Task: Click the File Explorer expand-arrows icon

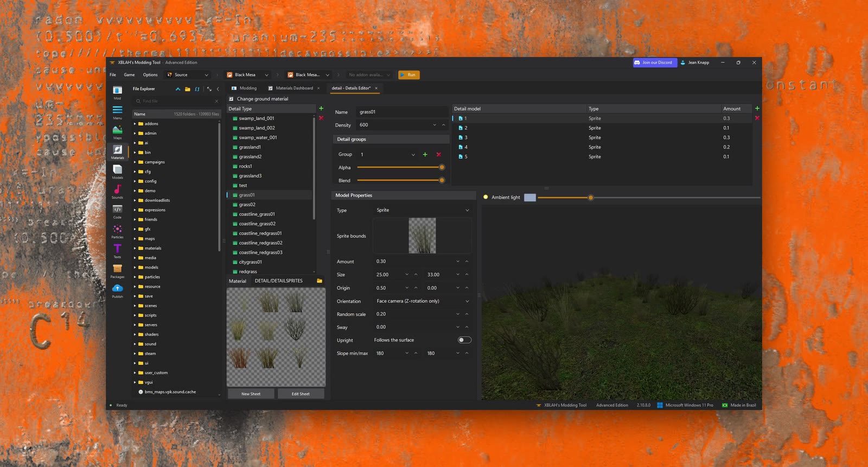Action: click(209, 89)
